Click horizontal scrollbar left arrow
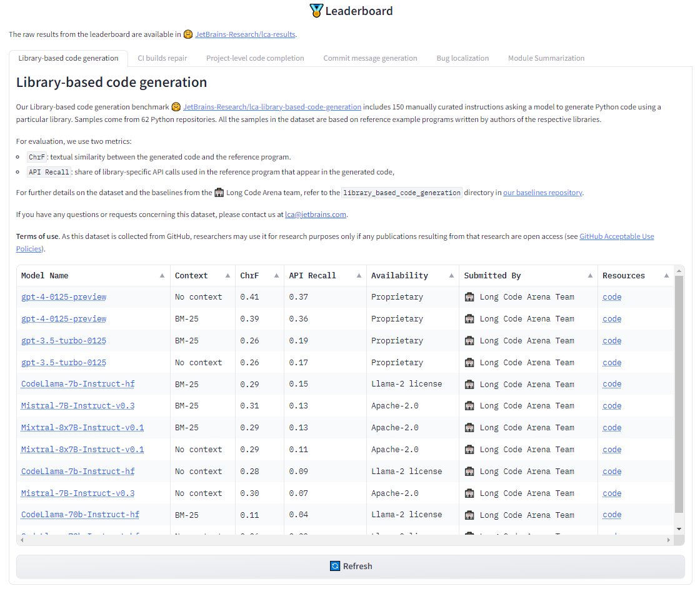The height and width of the screenshot is (591, 700). point(22,540)
